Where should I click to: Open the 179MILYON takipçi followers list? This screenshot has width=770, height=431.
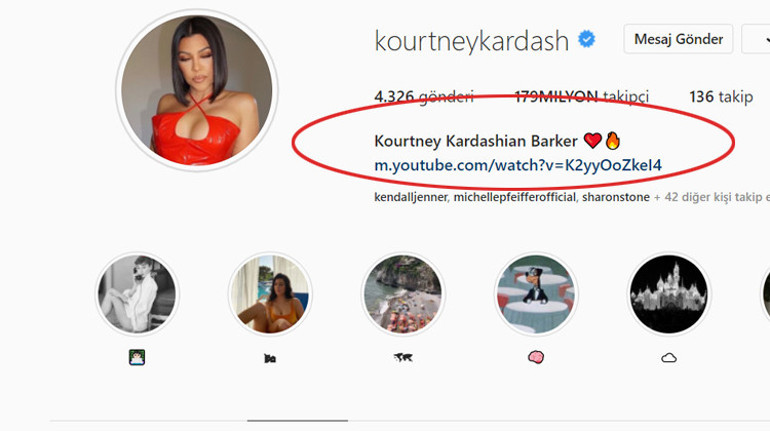pos(581,97)
